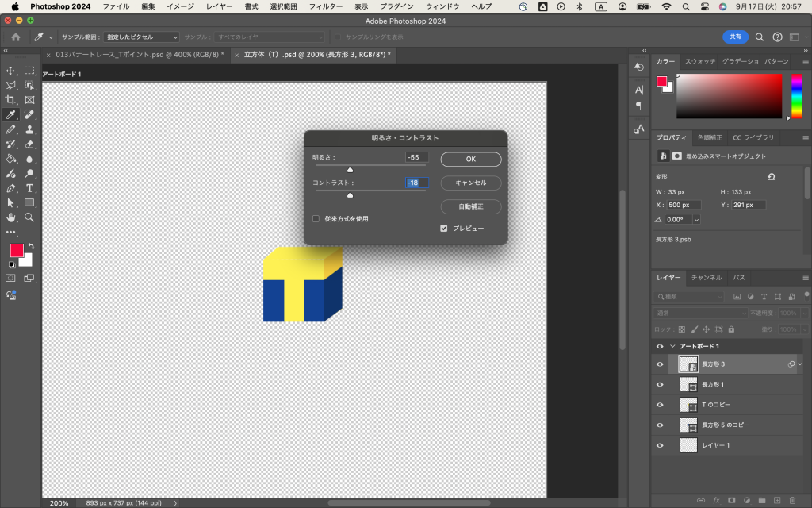Select the Move tool
This screenshot has height=508, width=812.
click(x=11, y=71)
